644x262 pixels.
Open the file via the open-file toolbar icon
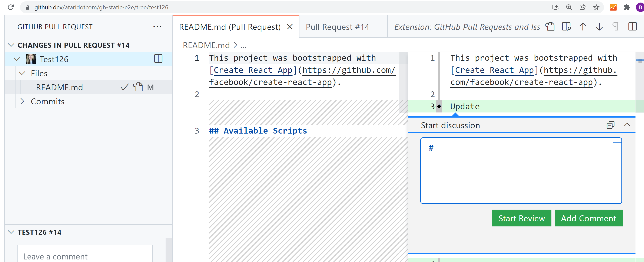[550, 27]
